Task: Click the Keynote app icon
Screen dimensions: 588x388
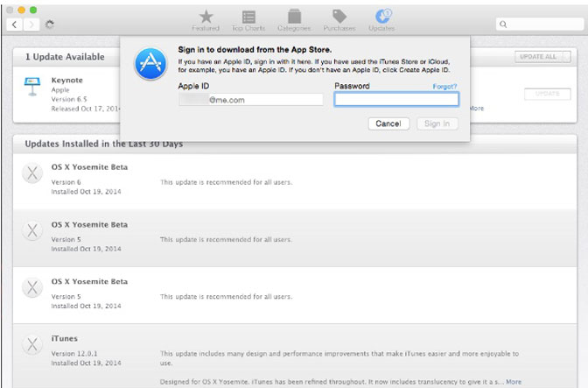Action: tap(32, 87)
